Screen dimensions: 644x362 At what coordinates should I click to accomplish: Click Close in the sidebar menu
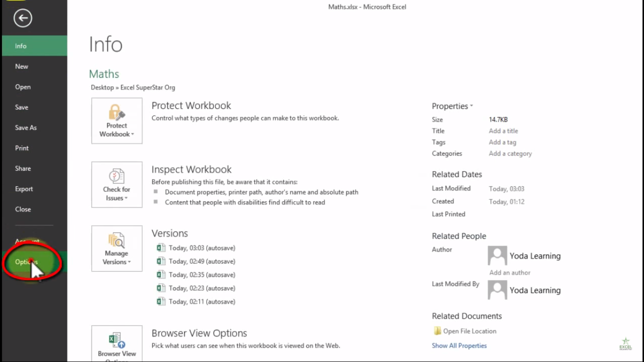[x=34, y=209]
